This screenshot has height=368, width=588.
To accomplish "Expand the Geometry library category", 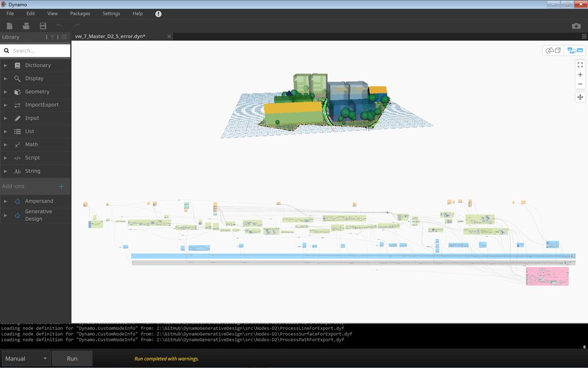I will point(37,92).
